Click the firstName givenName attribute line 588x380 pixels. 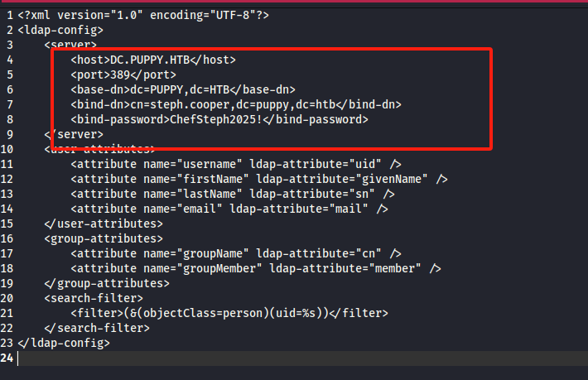click(259, 179)
